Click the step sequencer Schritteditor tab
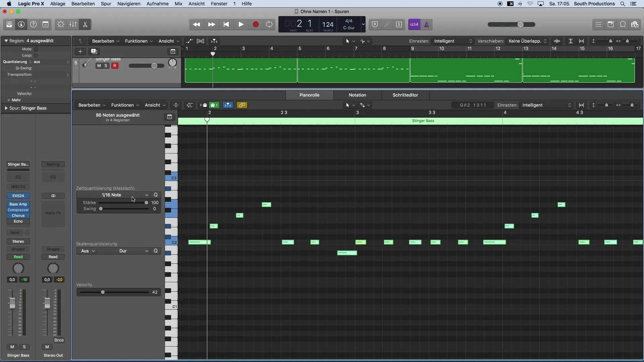Screen dimensions: 644x362 [405, 95]
